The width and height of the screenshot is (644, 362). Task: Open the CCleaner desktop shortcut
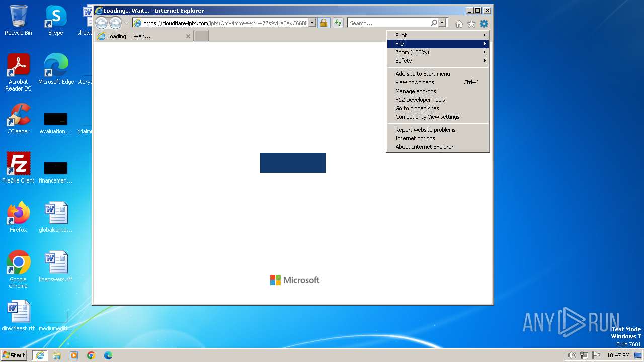point(18,119)
